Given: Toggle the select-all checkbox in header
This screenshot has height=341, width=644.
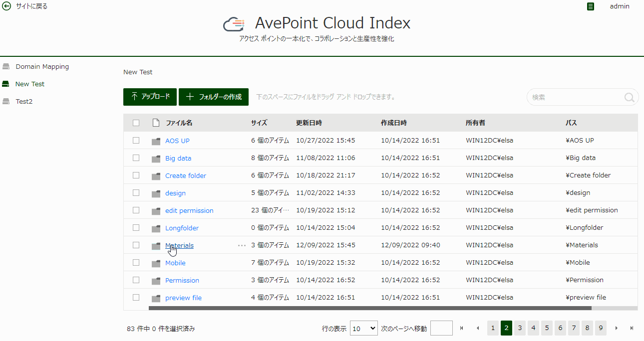Looking at the screenshot, I should pos(136,123).
